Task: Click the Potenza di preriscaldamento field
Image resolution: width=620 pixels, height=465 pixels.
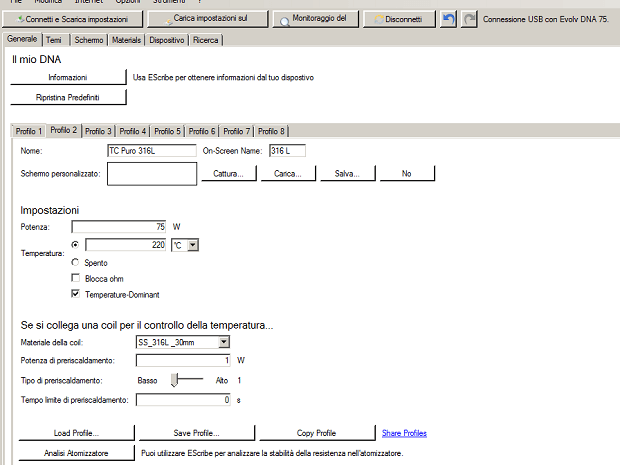Action: (x=183, y=360)
